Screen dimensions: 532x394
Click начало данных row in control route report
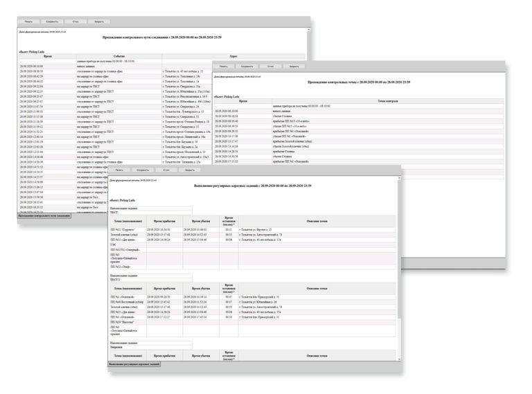[x=116, y=66]
